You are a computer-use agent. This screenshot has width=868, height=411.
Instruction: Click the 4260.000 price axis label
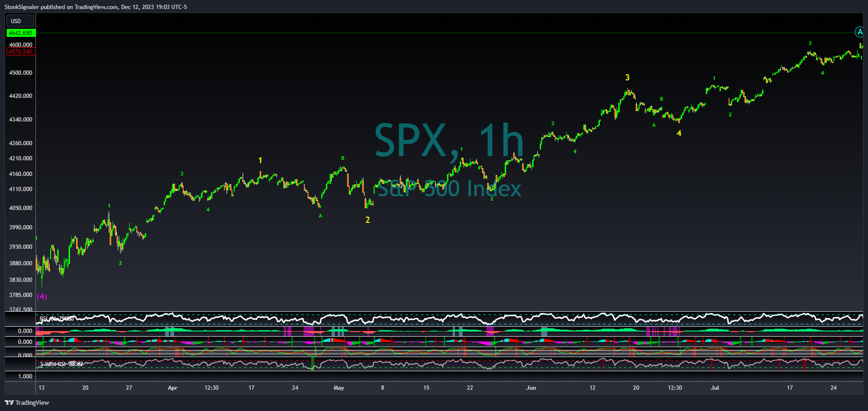point(21,143)
